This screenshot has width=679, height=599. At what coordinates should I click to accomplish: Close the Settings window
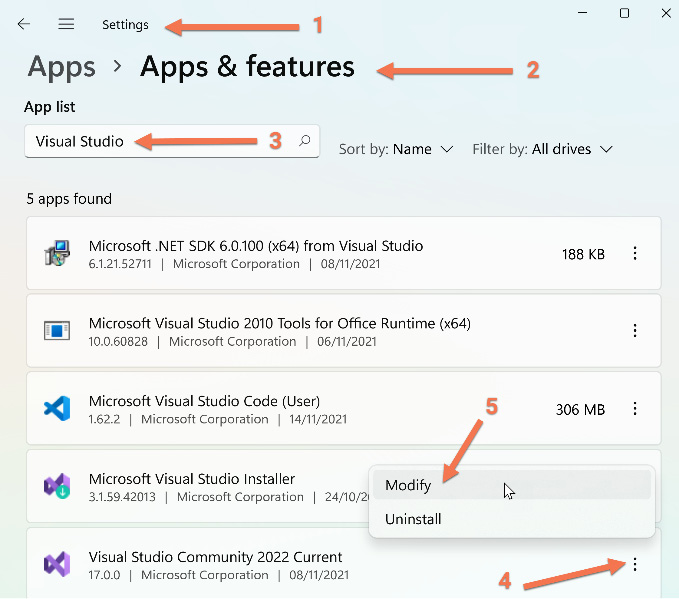(666, 13)
